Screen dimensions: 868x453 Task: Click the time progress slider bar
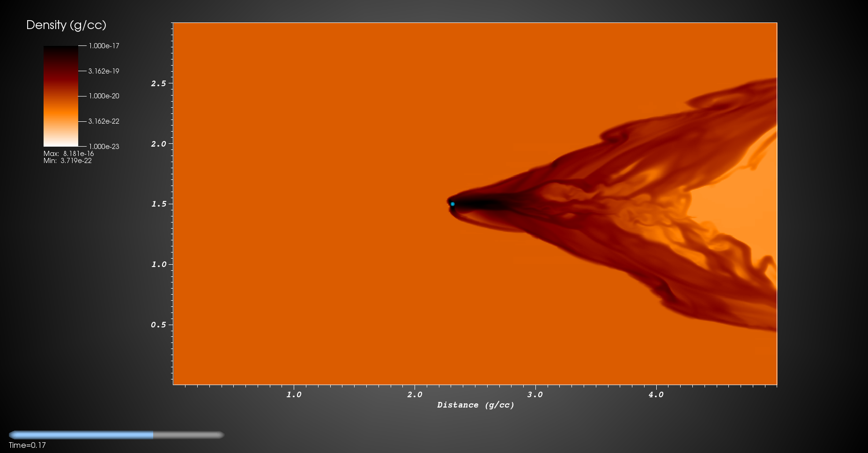116,435
